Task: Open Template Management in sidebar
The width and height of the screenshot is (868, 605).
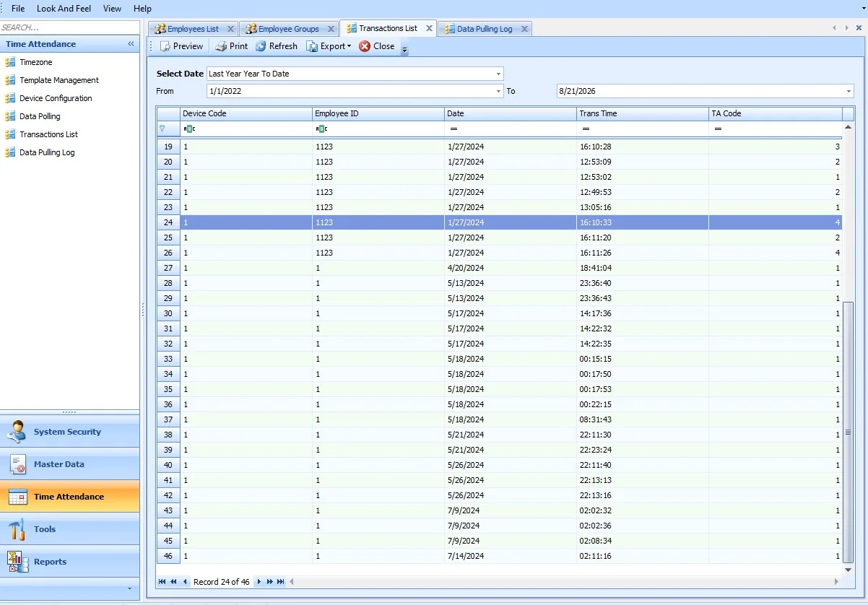Action: 59,80
